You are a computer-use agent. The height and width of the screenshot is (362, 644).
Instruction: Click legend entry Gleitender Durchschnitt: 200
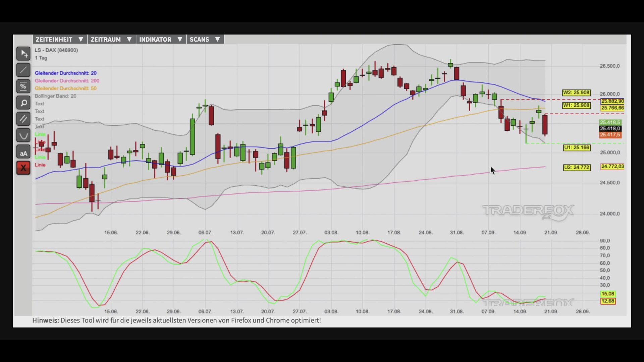tap(67, 81)
